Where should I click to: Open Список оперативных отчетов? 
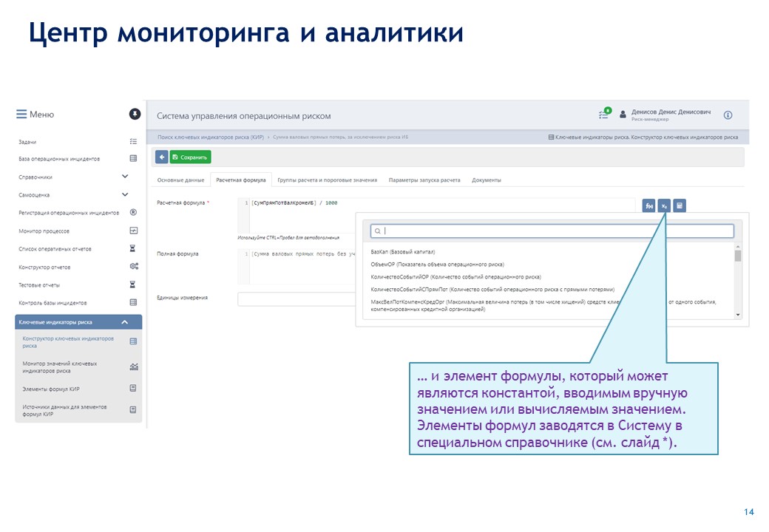(55, 249)
